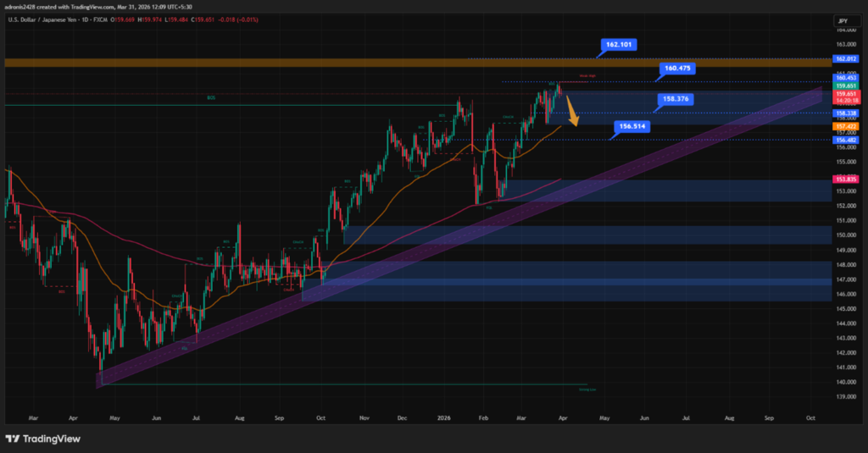Viewport: 868px width, 453px height.
Task: Click the change value -0.018 (-0.01%)
Action: (238, 20)
